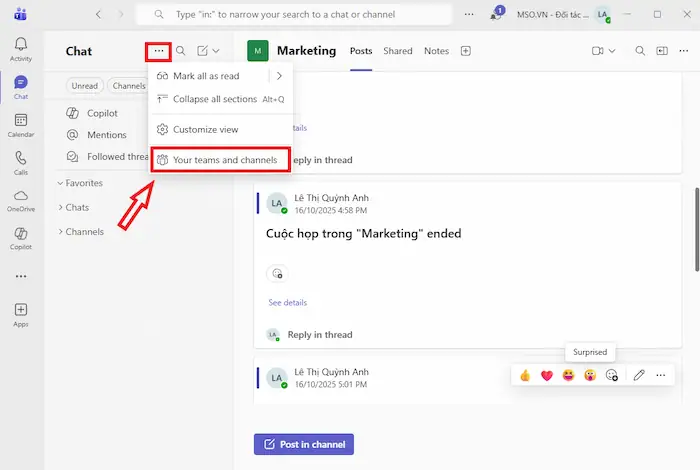Expand the Favorites section
700x470 pixels.
pyautogui.click(x=84, y=183)
